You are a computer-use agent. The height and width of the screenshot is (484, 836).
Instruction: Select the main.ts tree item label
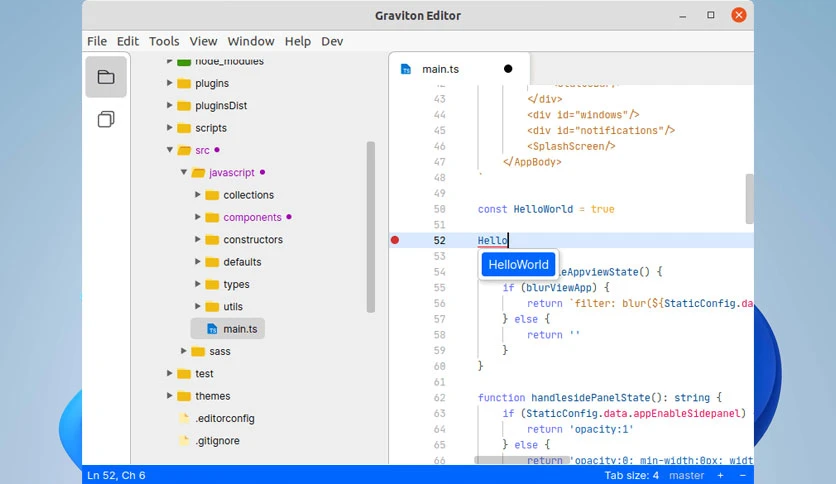tap(240, 329)
